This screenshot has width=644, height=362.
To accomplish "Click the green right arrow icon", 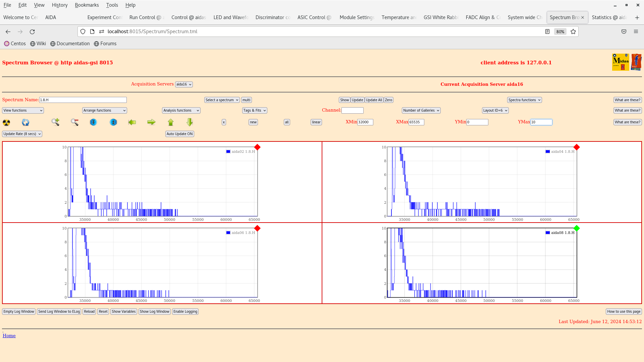I will (x=151, y=122).
